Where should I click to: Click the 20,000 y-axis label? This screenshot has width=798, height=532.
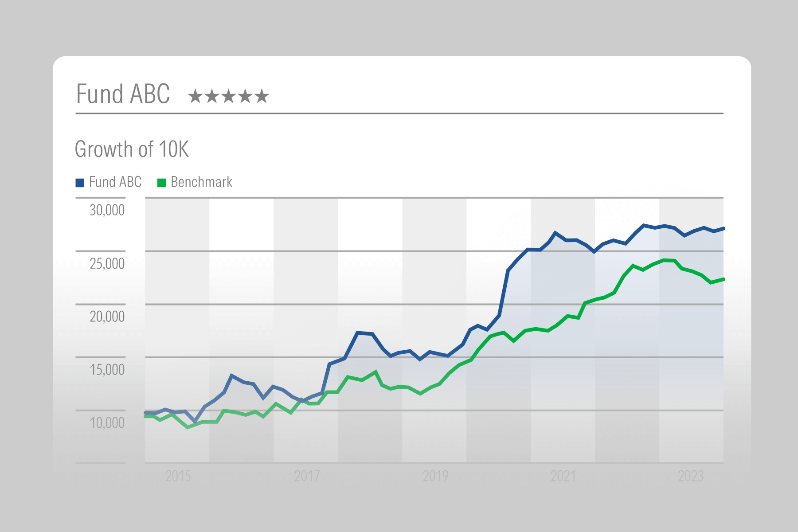(107, 317)
